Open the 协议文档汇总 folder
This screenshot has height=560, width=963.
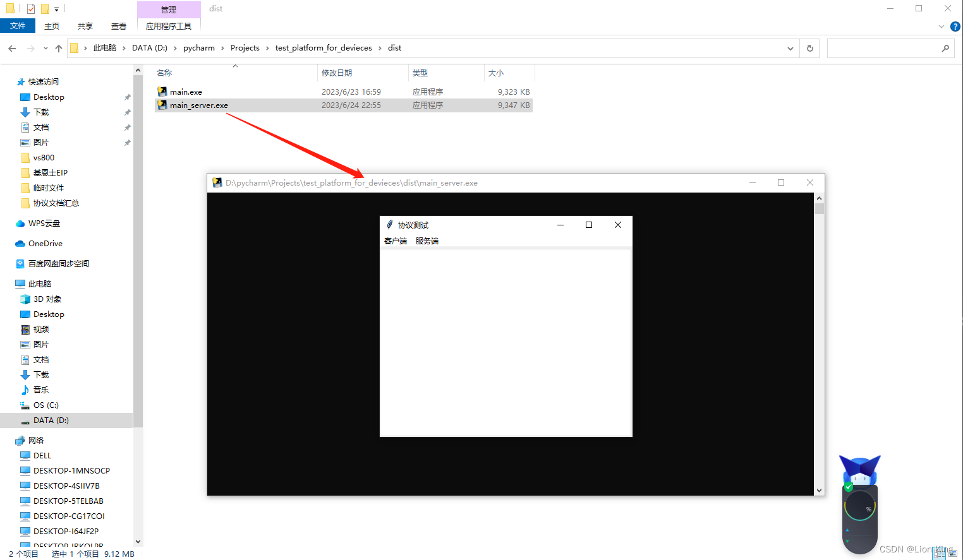[x=56, y=203]
